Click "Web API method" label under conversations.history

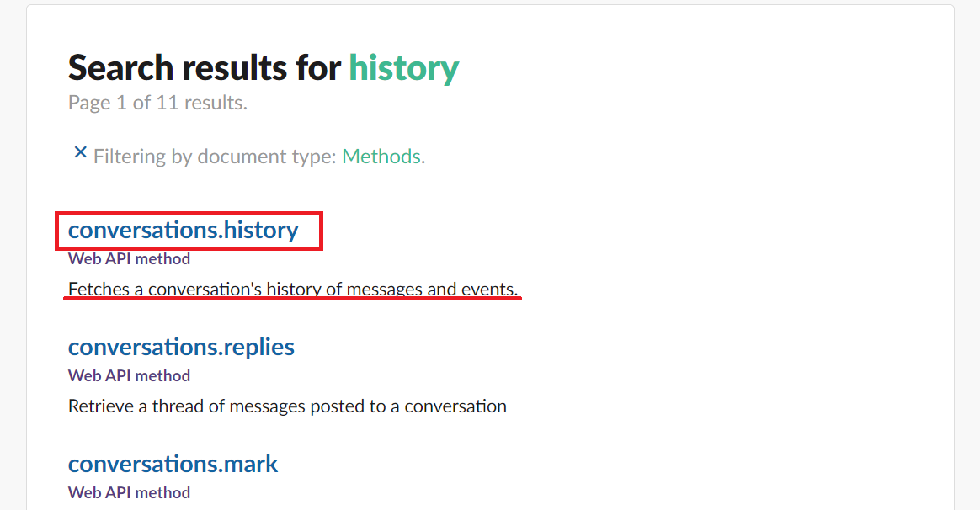(129, 259)
